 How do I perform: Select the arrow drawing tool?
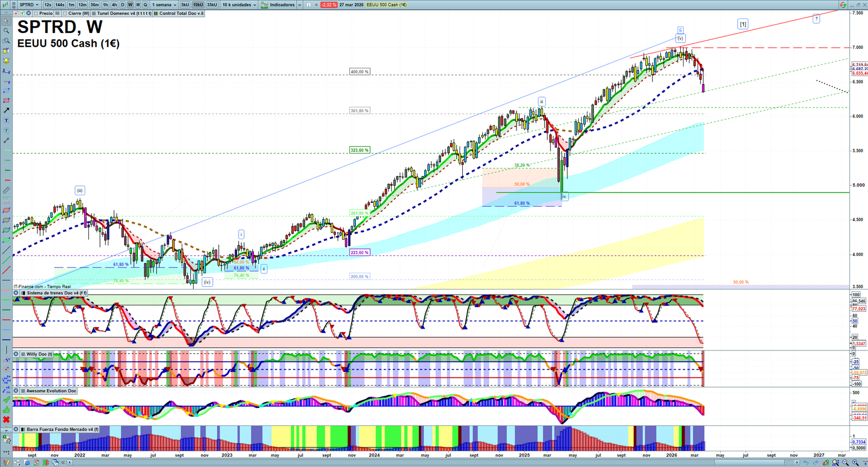click(x=6, y=111)
